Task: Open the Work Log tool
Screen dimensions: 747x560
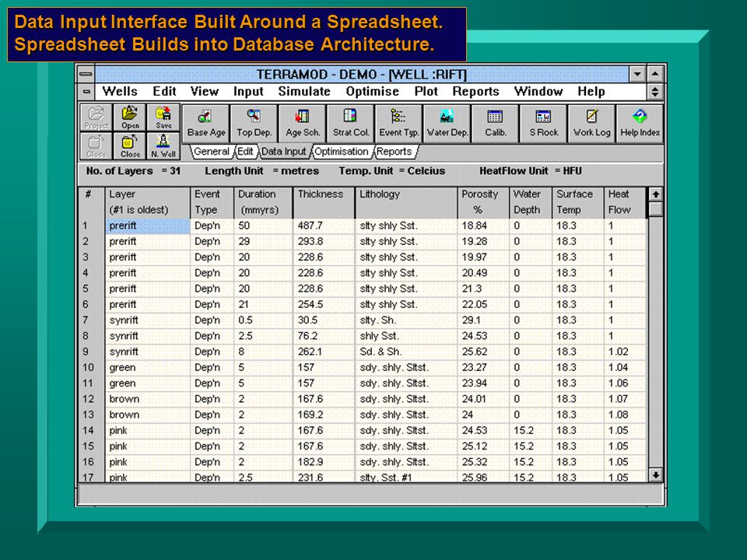Action: (591, 124)
